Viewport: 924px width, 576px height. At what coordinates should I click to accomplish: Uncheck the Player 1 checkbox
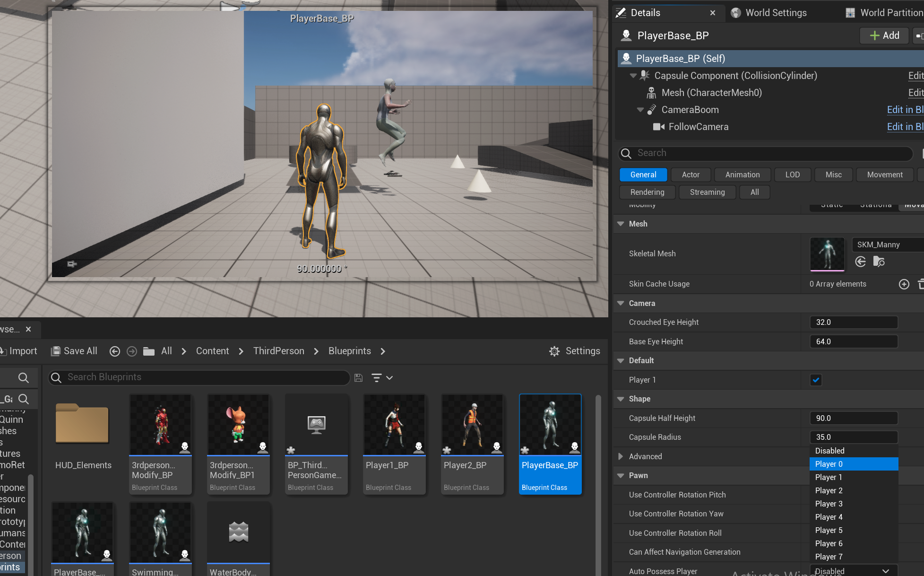[x=816, y=380]
